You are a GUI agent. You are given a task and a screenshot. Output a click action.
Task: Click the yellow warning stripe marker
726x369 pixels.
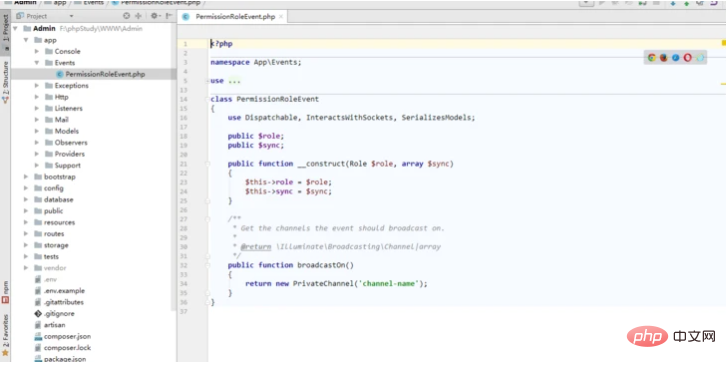click(723, 84)
